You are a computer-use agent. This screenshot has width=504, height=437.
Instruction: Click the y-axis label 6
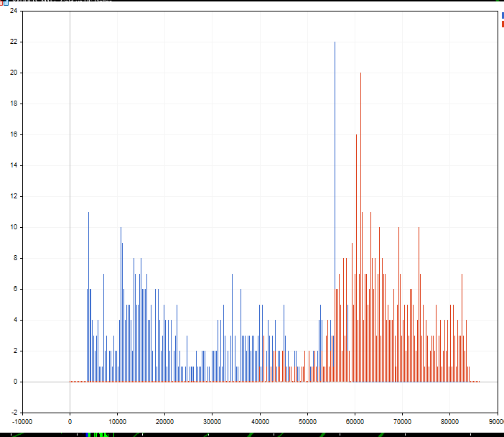point(15,289)
